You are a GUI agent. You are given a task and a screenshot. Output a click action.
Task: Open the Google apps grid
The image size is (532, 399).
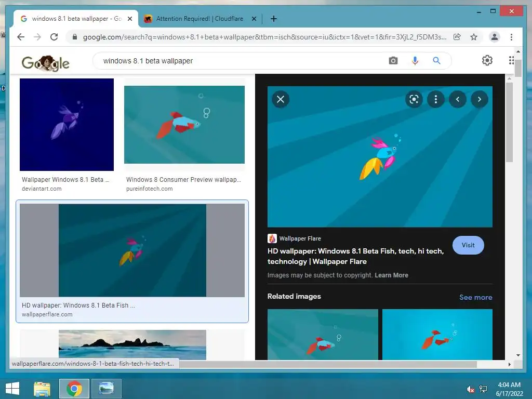pos(511,60)
